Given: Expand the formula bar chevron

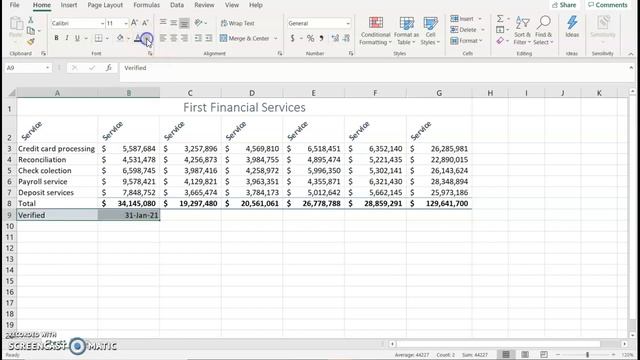Looking at the screenshot, I should pyautogui.click(x=631, y=68).
